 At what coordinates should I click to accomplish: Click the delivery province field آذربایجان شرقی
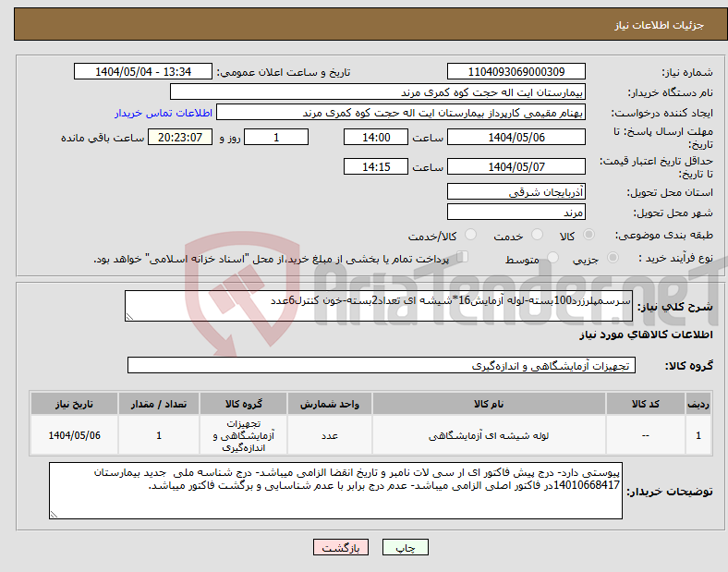tap(516, 191)
